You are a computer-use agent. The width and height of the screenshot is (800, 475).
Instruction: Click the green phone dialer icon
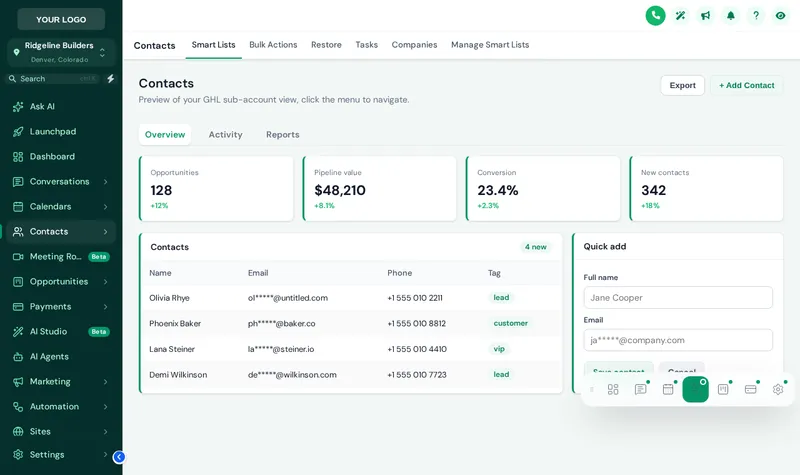(x=655, y=16)
